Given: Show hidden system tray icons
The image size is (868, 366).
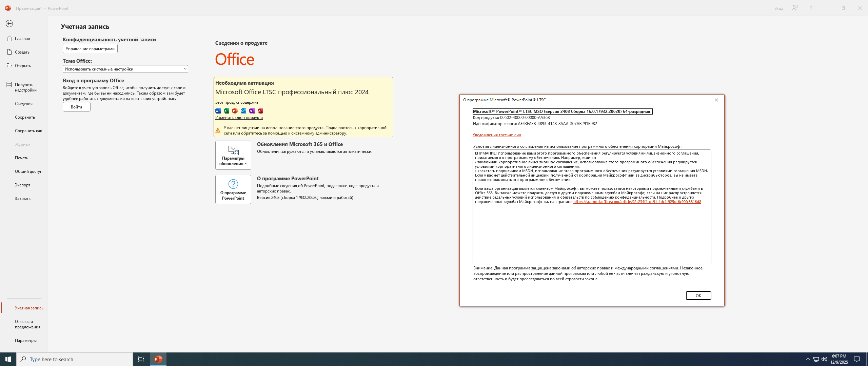Looking at the screenshot, I should [x=808, y=359].
